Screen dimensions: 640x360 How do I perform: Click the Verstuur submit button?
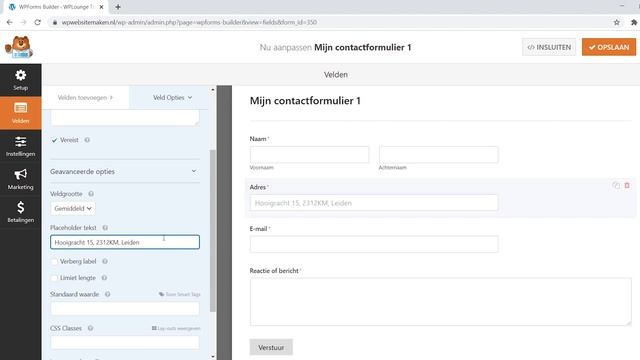(271, 347)
